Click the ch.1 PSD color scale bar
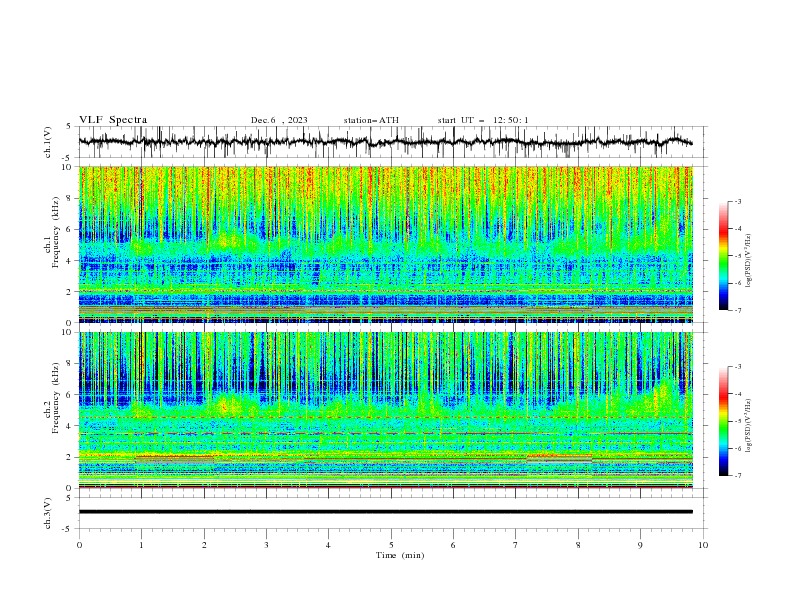Screen dimensions: 792x612 pyautogui.click(x=723, y=256)
